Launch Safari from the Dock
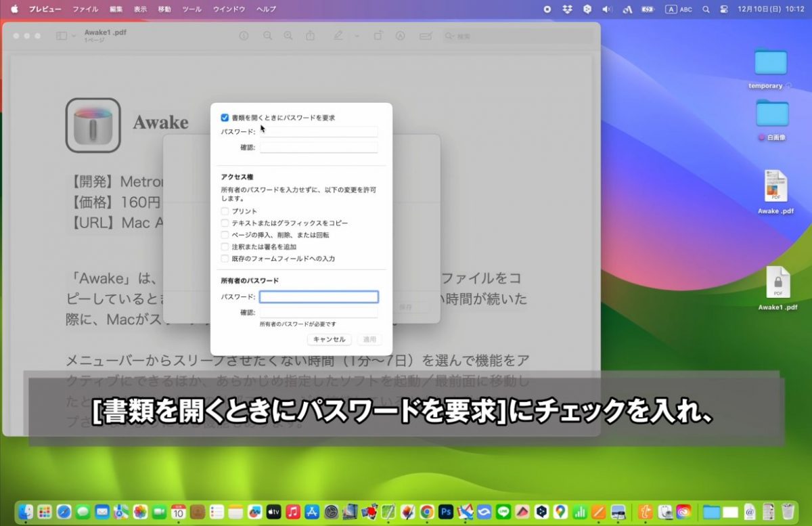 64,512
